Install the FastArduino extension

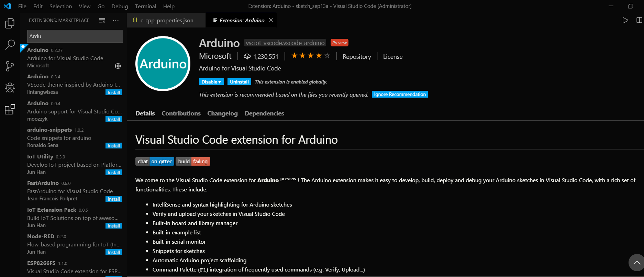[x=114, y=199]
